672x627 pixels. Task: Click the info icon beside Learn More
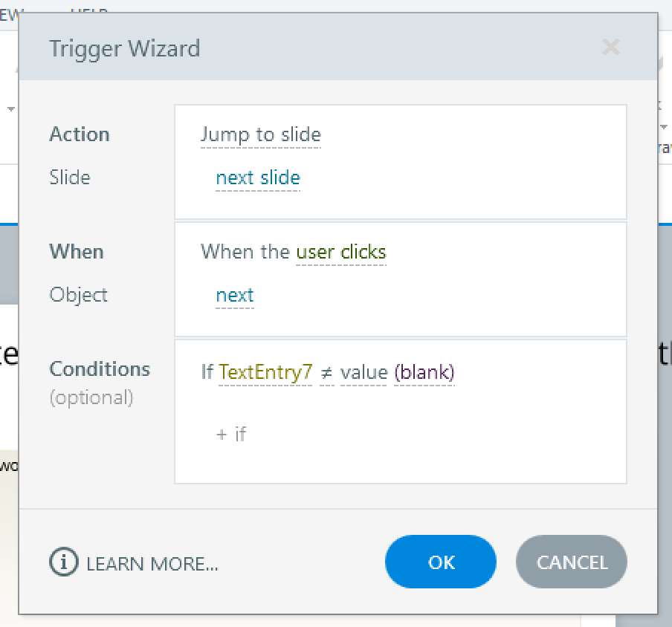coord(63,562)
